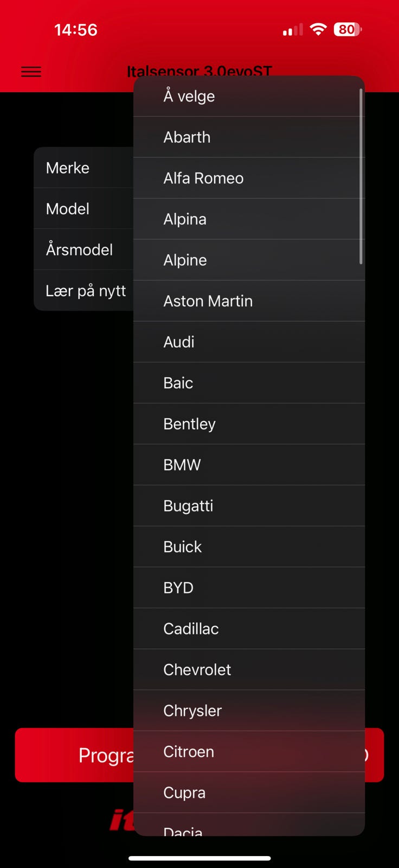Select Chevrolet from the list
The image size is (399, 868).
pyautogui.click(x=248, y=669)
